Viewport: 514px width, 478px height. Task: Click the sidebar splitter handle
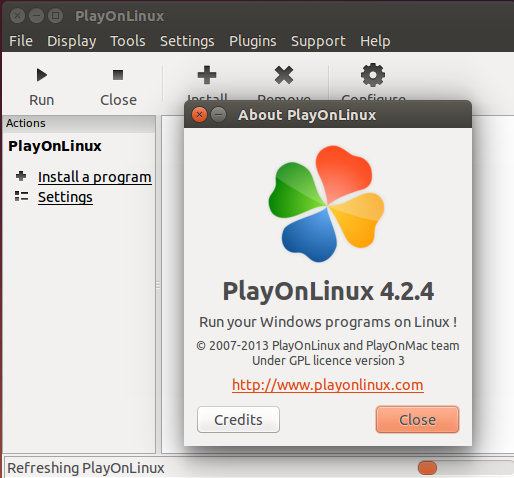tap(158, 285)
